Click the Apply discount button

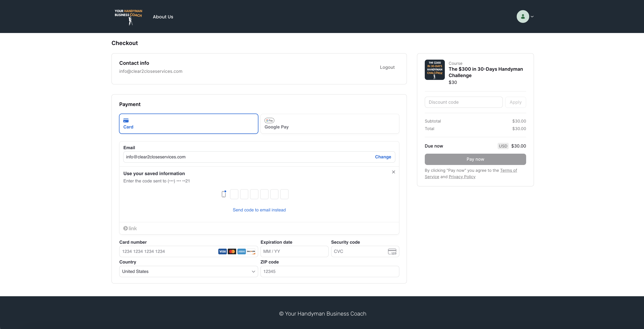(515, 102)
